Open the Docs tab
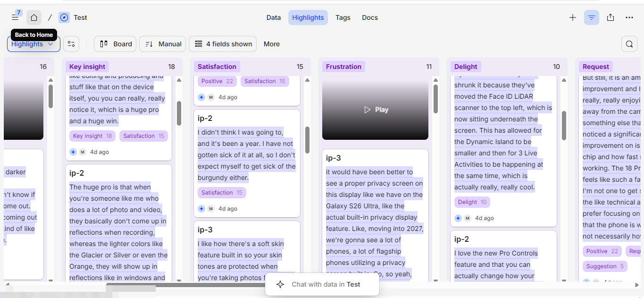 pos(370,17)
